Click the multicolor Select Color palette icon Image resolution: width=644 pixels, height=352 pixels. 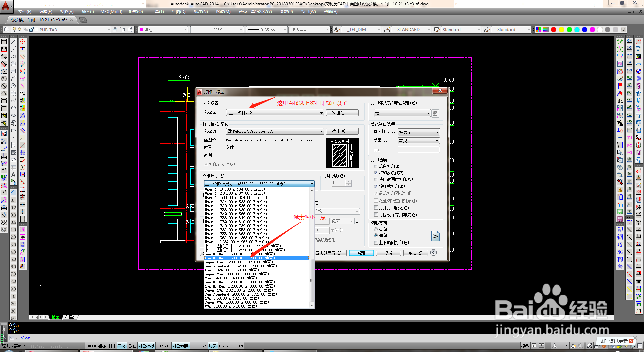[538, 30]
